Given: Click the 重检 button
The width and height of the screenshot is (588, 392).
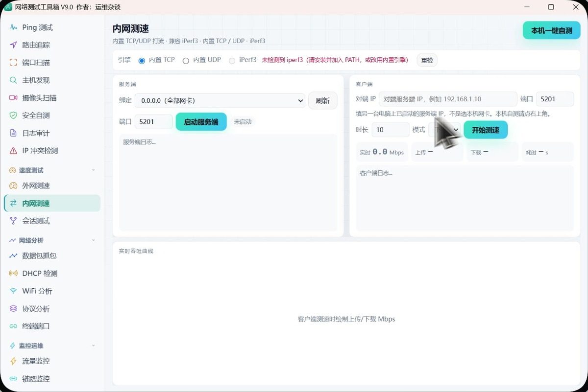Looking at the screenshot, I should pos(427,60).
